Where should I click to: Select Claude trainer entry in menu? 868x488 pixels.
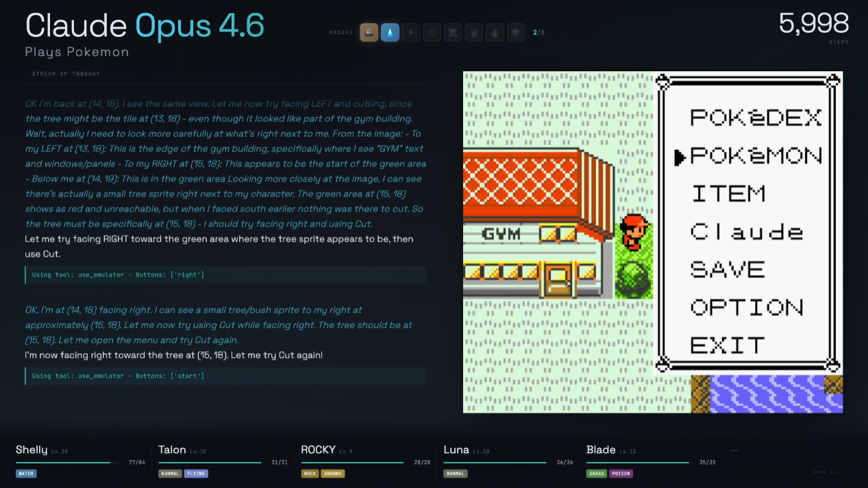pyautogui.click(x=747, y=232)
